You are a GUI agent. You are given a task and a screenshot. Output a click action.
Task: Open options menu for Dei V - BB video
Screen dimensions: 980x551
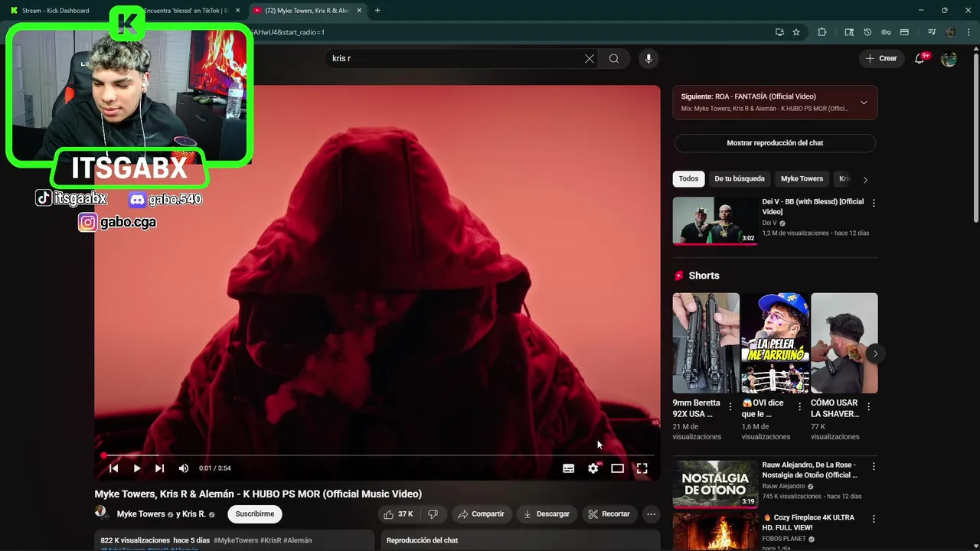coord(874,203)
